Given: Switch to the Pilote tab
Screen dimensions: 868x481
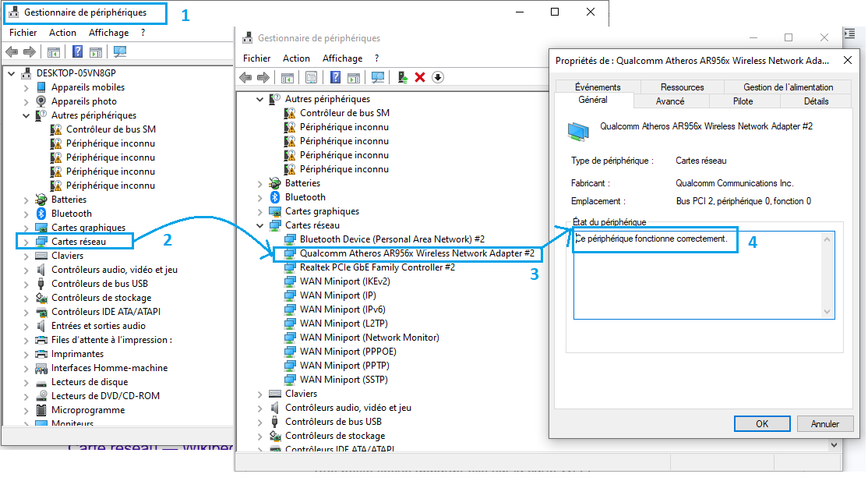Looking at the screenshot, I should pyautogui.click(x=743, y=101).
